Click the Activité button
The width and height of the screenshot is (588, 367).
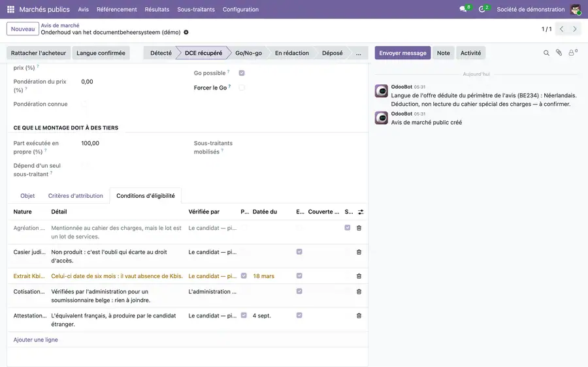[x=470, y=53]
